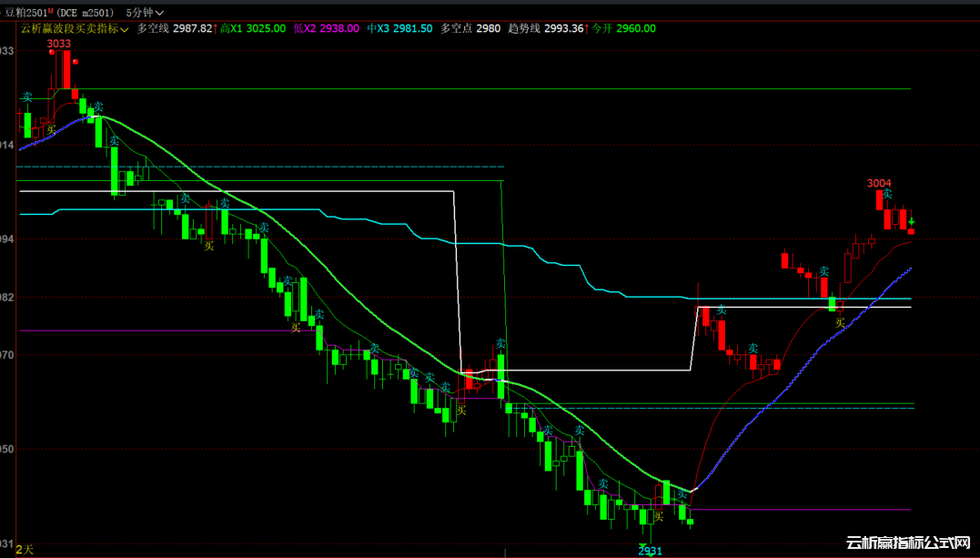The image size is (980, 558).
Task: Click the 3004 swing high price label
Action: pyautogui.click(x=879, y=183)
